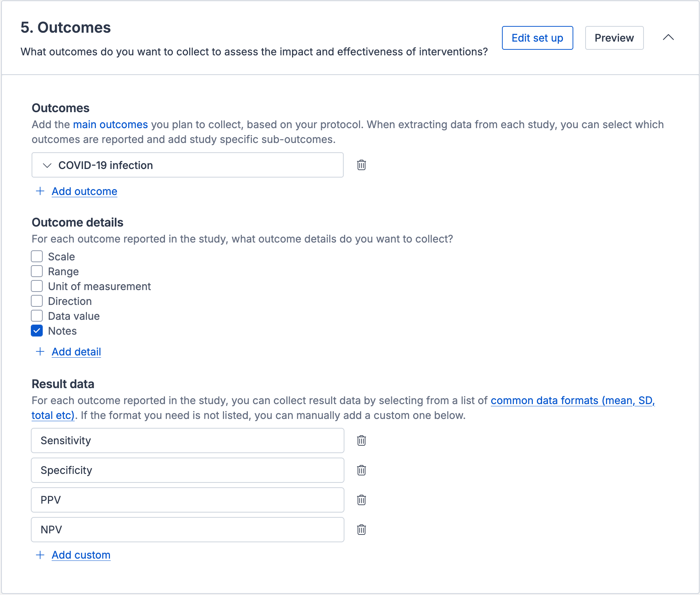Focus the Sensitivity input field
Image resolution: width=700 pixels, height=595 pixels.
tap(188, 440)
